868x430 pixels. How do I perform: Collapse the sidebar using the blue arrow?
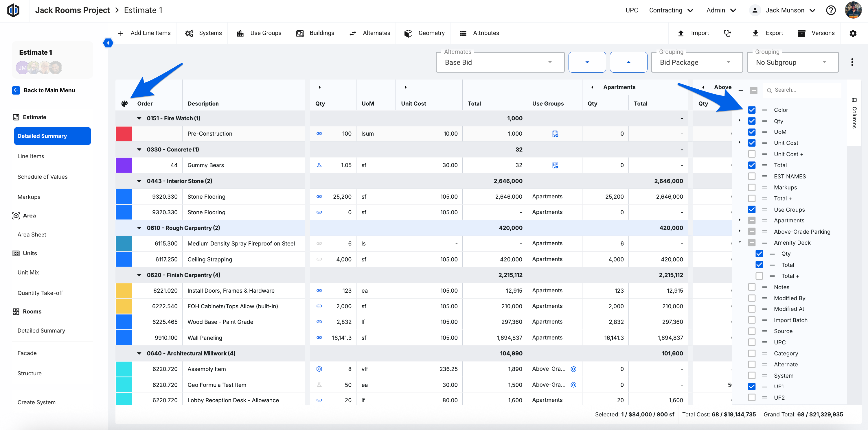point(108,43)
